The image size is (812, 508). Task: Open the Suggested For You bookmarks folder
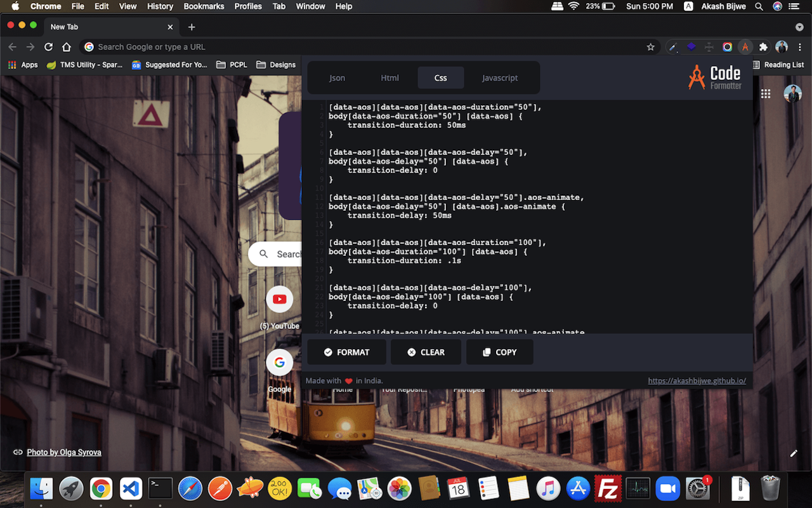[169, 64]
